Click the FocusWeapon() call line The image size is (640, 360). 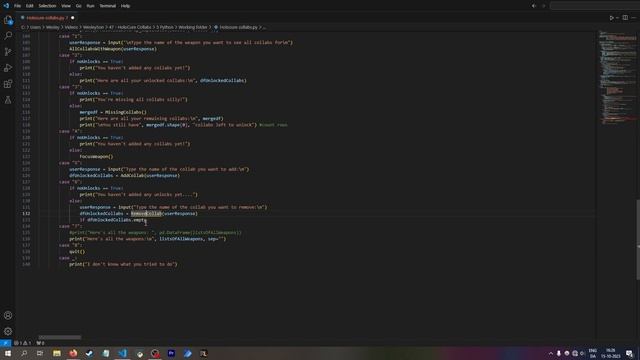point(96,156)
